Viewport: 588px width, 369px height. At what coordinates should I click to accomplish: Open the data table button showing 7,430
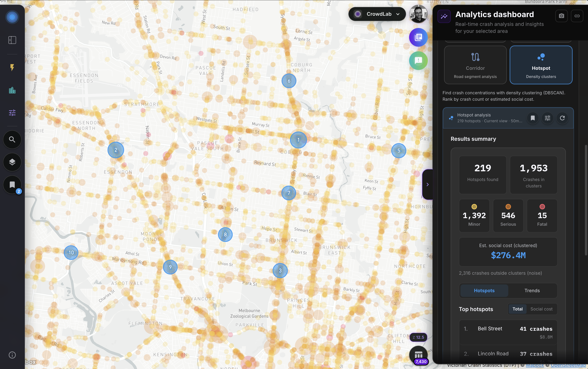(x=418, y=355)
